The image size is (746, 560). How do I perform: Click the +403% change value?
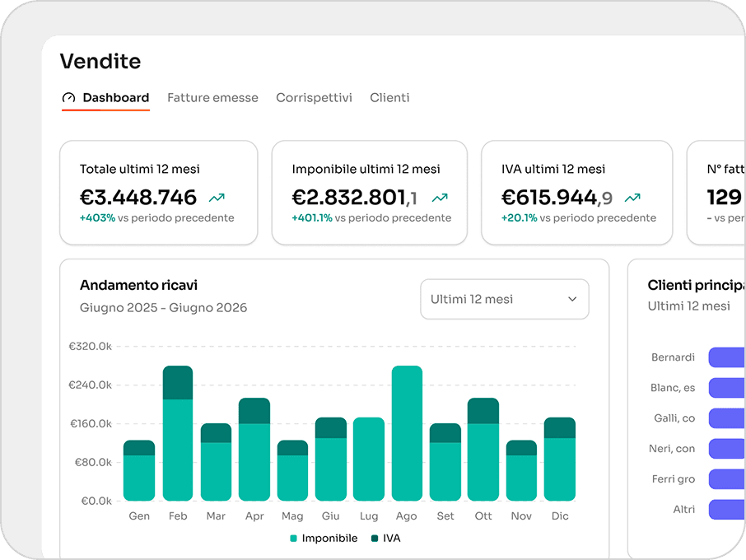tap(97, 218)
